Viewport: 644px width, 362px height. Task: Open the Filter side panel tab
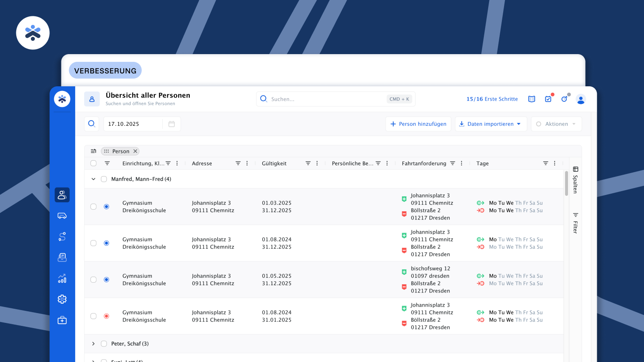tap(575, 223)
